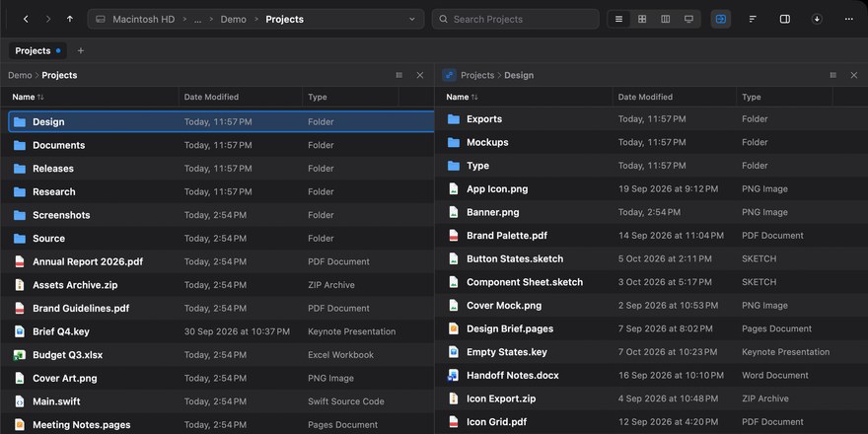Select the Mockups folder
Image resolution: width=868 pixels, height=434 pixels.
click(x=652, y=142)
